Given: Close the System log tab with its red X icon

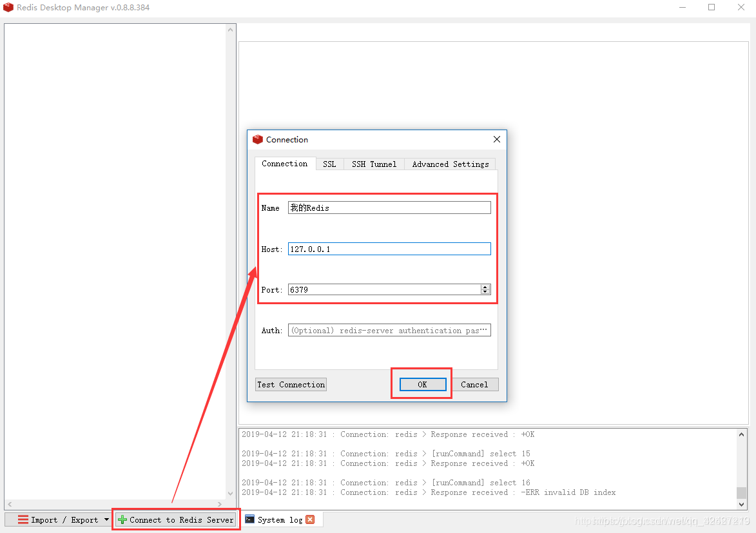Looking at the screenshot, I should pos(310,519).
